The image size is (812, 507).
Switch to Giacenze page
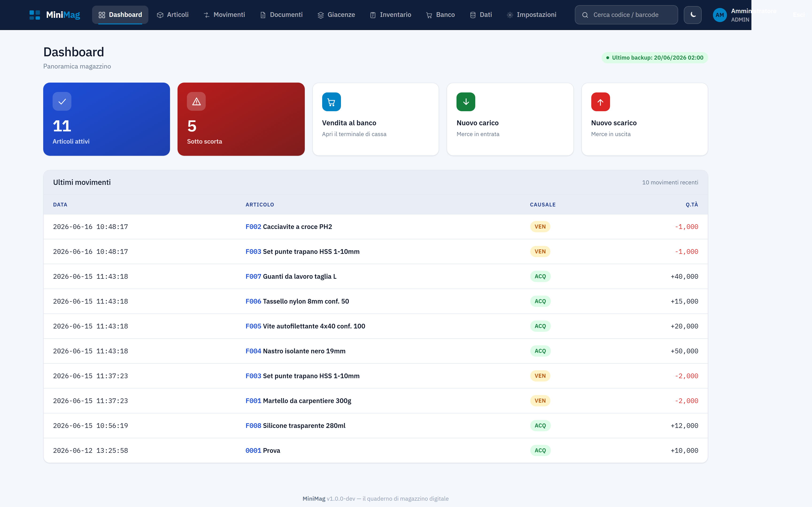[336, 15]
